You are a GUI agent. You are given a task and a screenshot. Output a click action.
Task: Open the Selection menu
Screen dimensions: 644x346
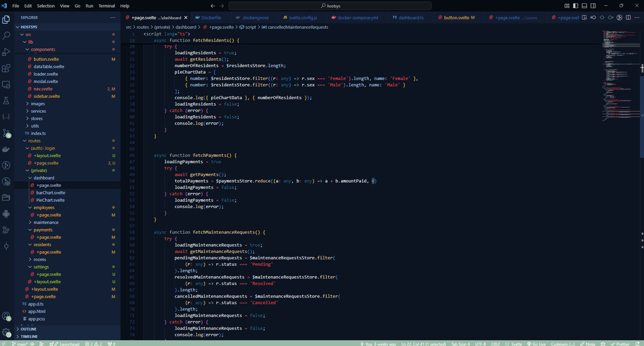coord(46,5)
